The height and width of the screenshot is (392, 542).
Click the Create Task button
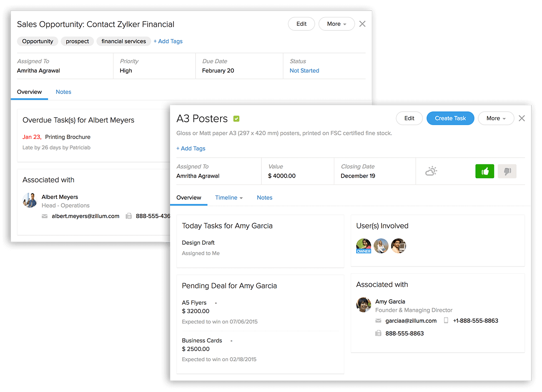450,118
